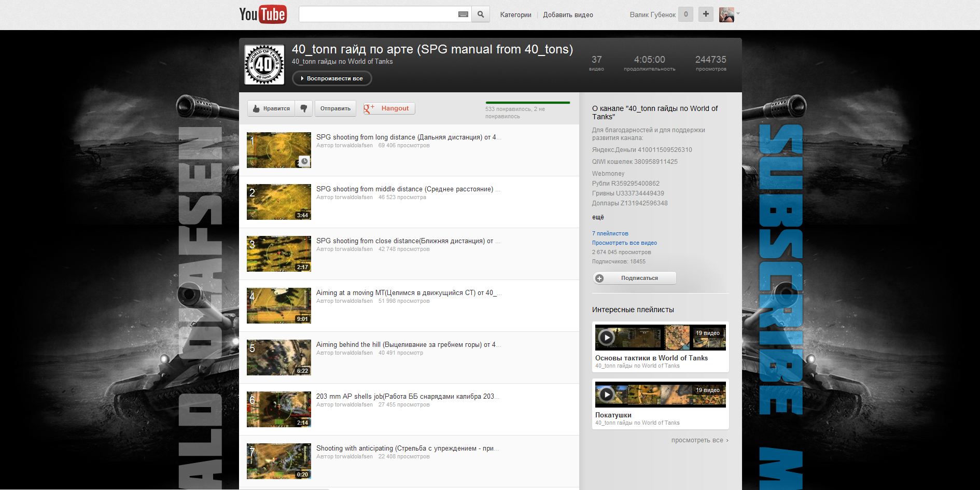Viewport: 980px width, 490px height.
Task: Click watch later clock on video 1
Action: 304,161
